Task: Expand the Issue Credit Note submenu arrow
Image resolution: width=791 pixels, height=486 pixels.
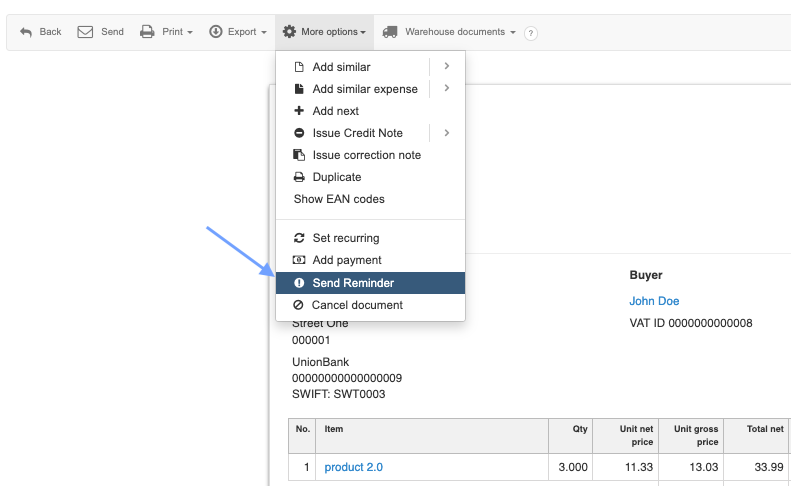Action: point(446,133)
